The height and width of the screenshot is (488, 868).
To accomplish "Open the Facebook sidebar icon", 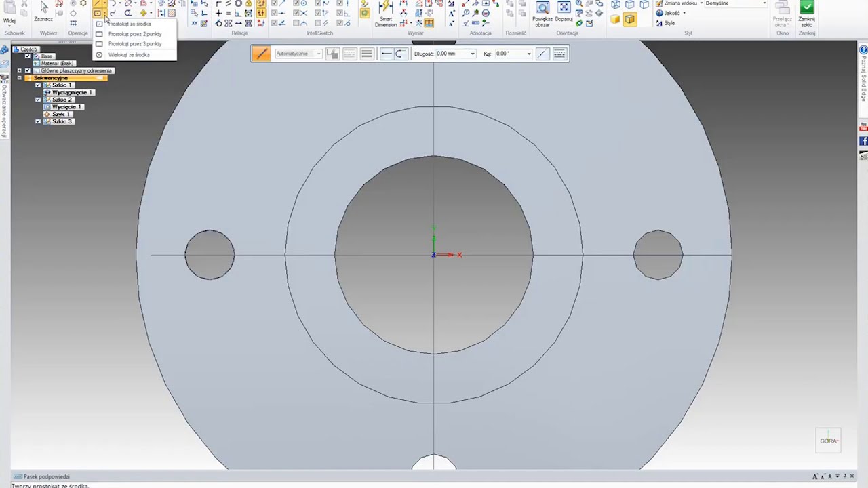I will [x=863, y=141].
